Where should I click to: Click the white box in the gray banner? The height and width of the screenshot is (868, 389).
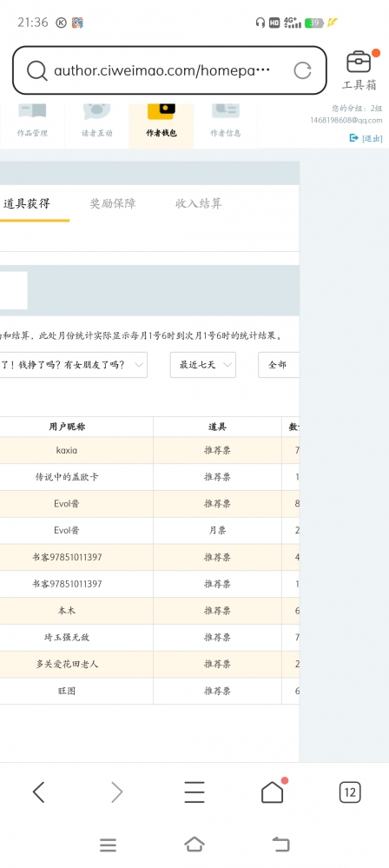click(x=13, y=290)
